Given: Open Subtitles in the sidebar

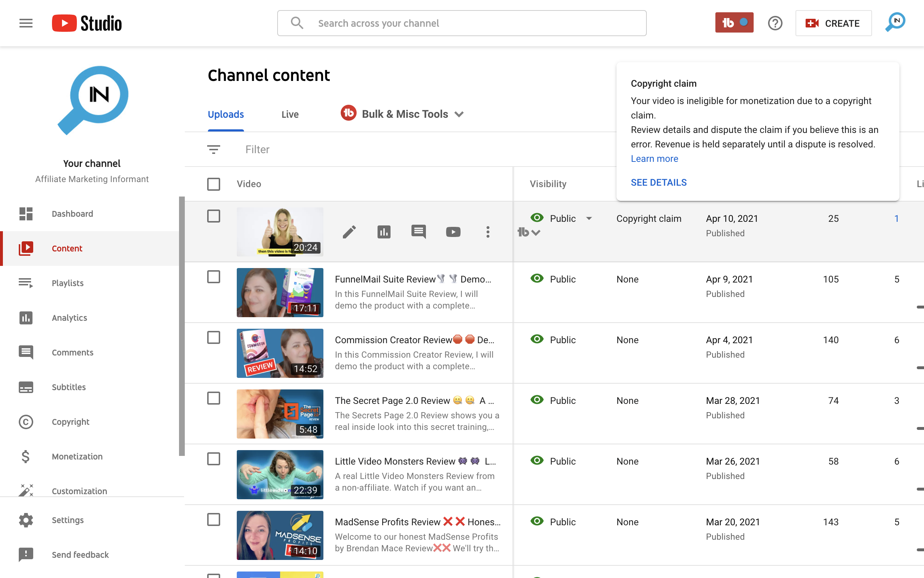Looking at the screenshot, I should point(69,387).
